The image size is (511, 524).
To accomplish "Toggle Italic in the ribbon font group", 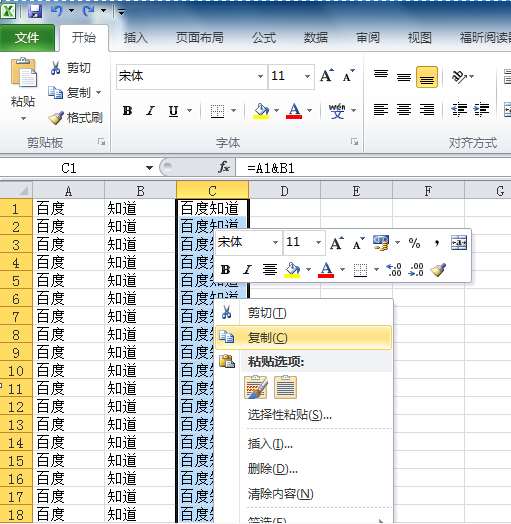I will click(x=150, y=111).
